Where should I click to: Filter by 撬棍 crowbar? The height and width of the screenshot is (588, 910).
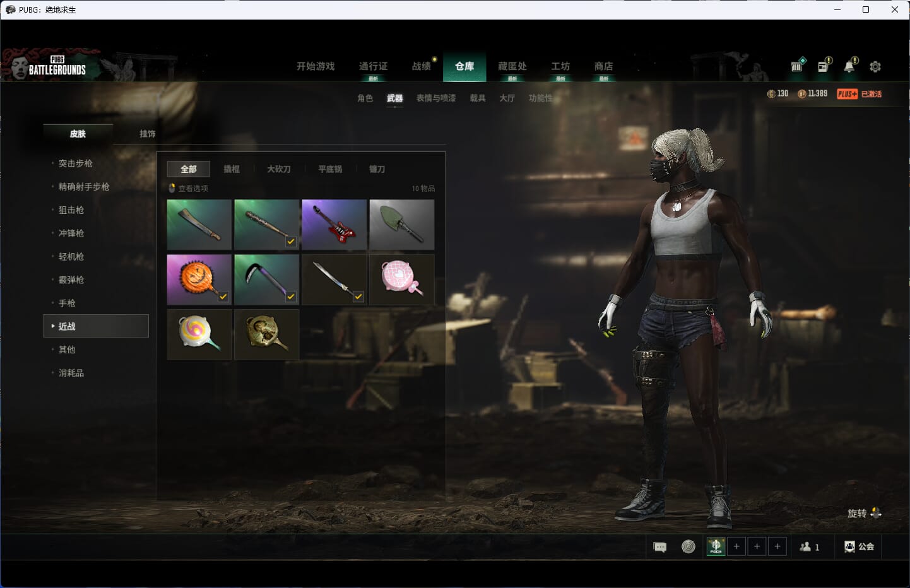(x=232, y=169)
